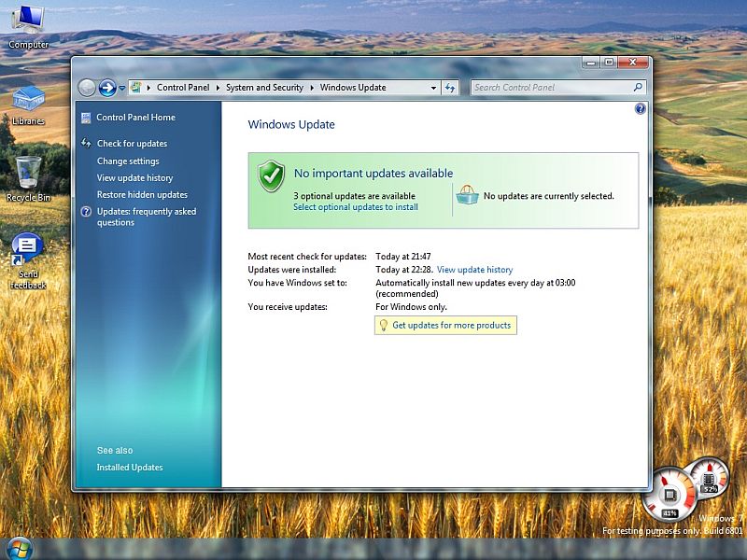
Task: Click the memory gauge gadget
Action: 710,476
